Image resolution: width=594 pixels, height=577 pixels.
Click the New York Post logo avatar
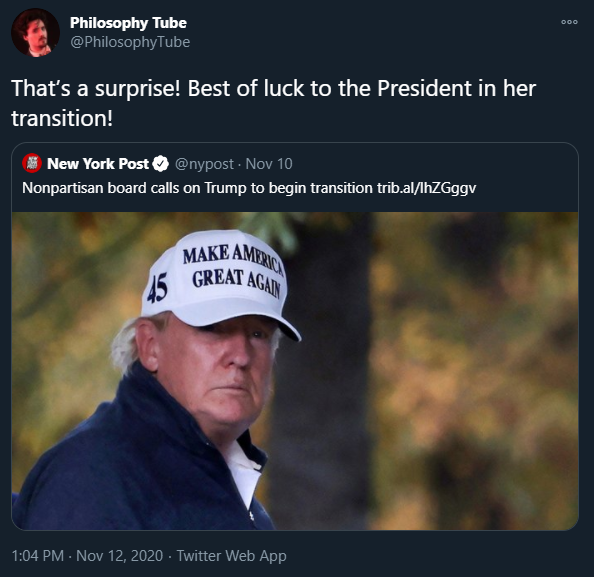click(32, 163)
